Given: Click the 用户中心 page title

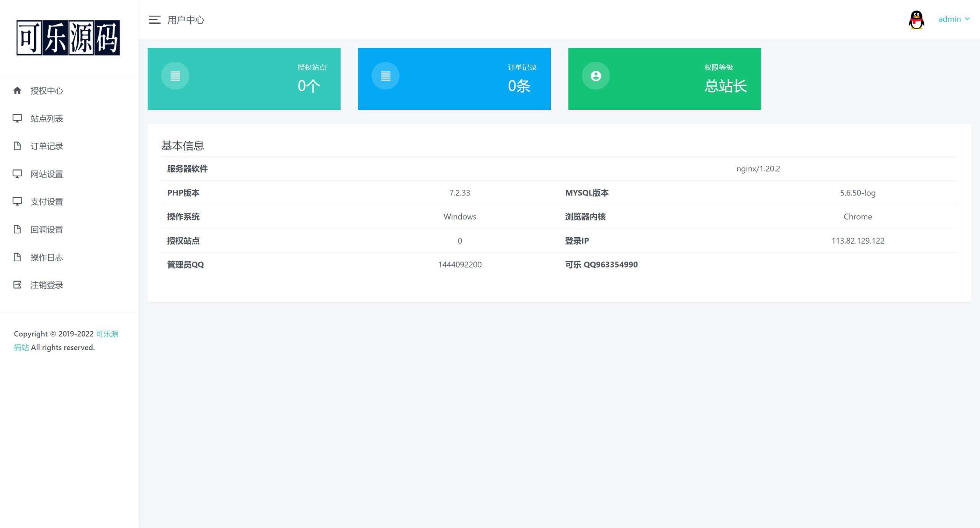Looking at the screenshot, I should pos(186,20).
